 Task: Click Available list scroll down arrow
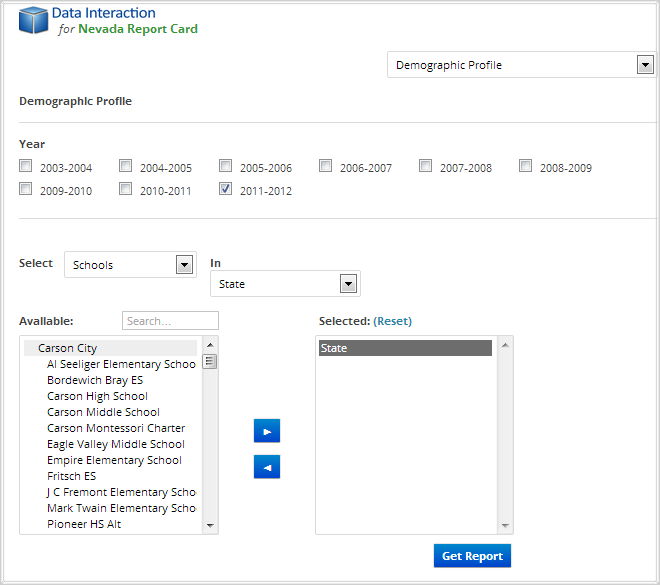210,525
